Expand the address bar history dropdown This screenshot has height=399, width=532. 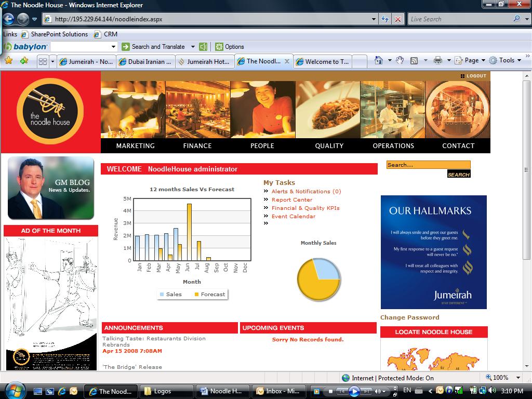pyautogui.click(x=374, y=19)
